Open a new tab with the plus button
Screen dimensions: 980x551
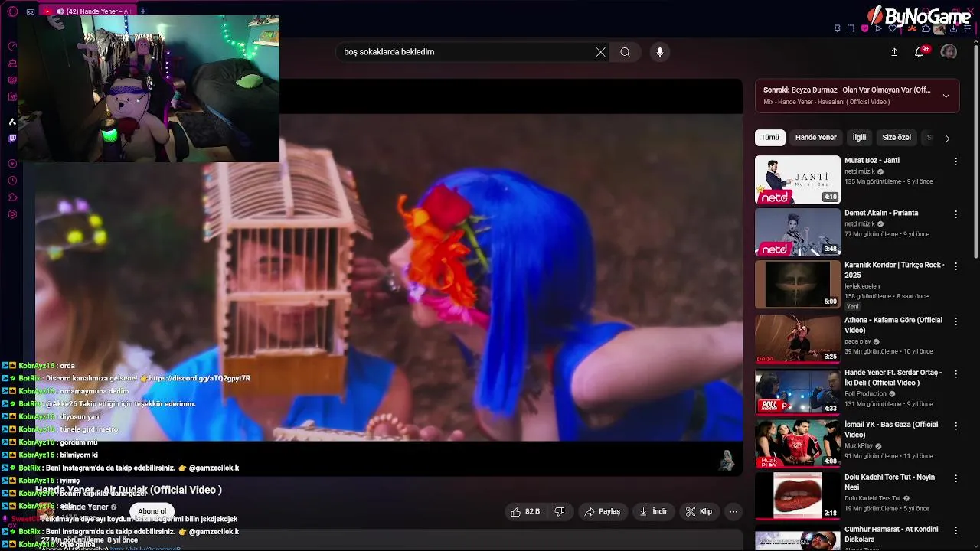pos(143,11)
